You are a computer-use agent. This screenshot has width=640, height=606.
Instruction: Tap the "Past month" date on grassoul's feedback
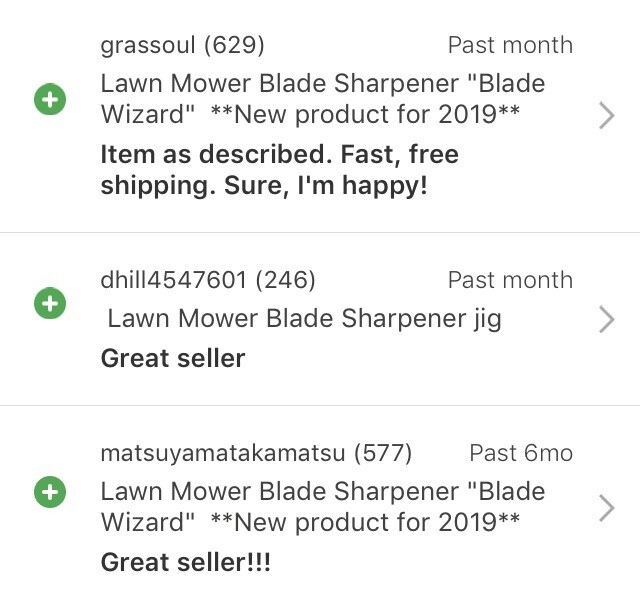pyautogui.click(x=510, y=45)
